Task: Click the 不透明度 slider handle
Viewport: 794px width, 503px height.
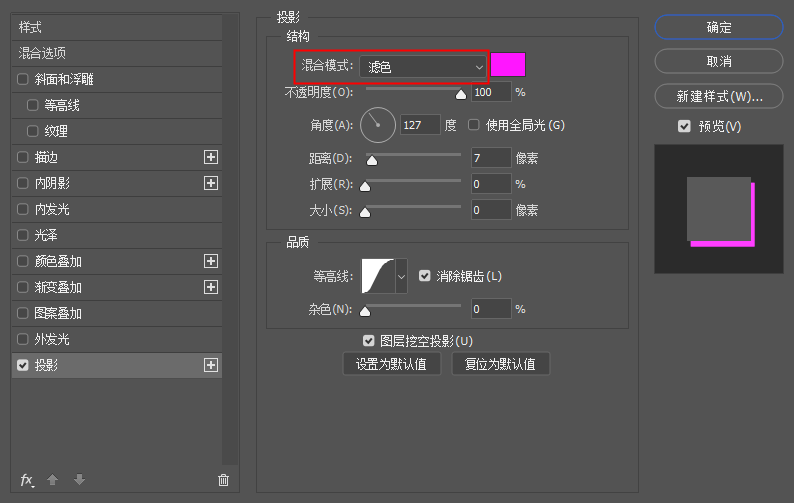Action: (461, 94)
